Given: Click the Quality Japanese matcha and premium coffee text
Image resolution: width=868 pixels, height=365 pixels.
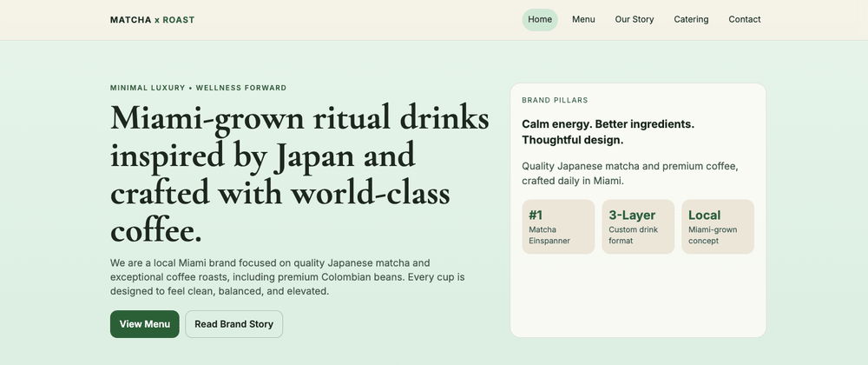Looking at the screenshot, I should (630, 173).
